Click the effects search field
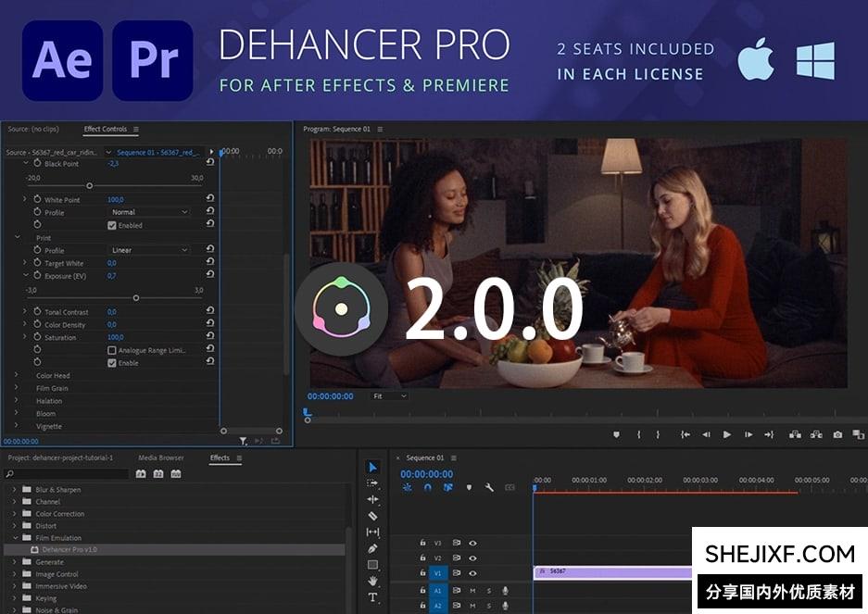The height and width of the screenshot is (614, 868). coord(65,474)
